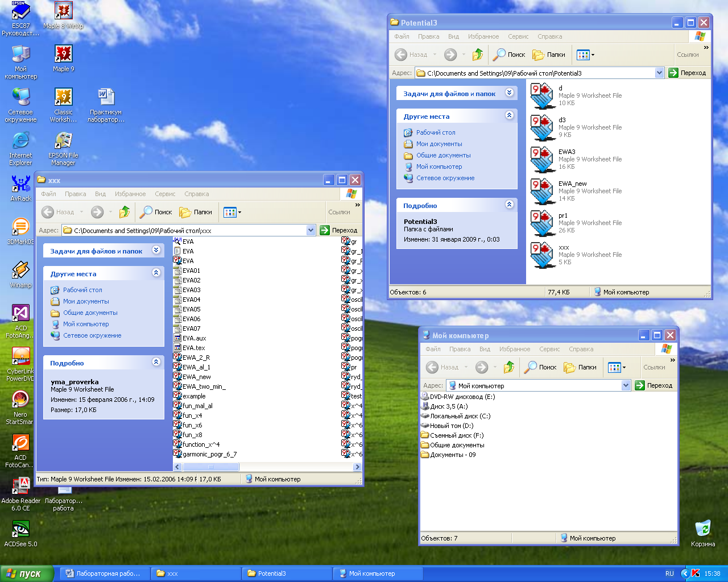Open Файл menu in Potential3 window
Viewport: 728px width, 582px height.
pos(402,36)
